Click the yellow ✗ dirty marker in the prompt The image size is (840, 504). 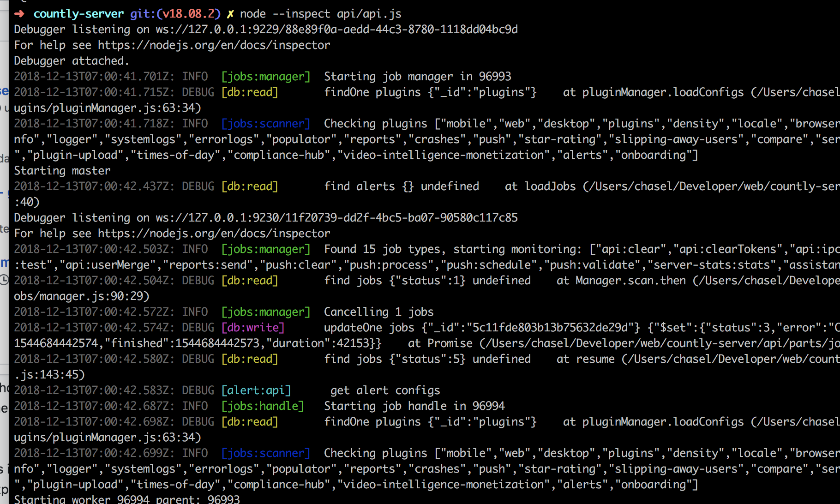pos(230,14)
